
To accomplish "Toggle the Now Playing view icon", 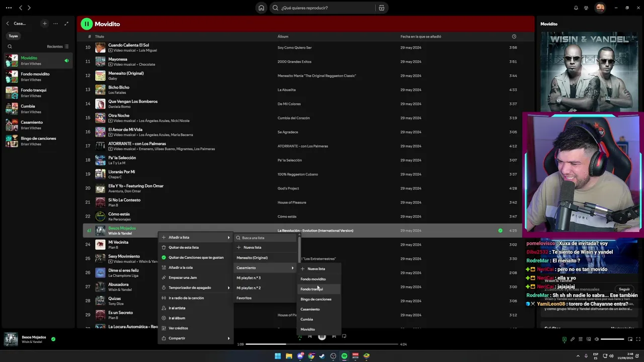I will point(564,339).
